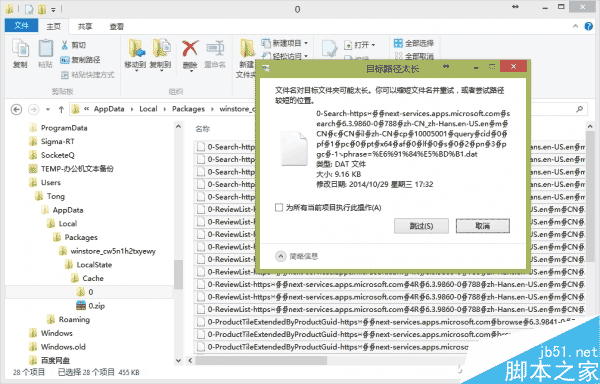The height and width of the screenshot is (384, 600).
Task: Click the search magnifier icon
Action: click(x=580, y=109)
